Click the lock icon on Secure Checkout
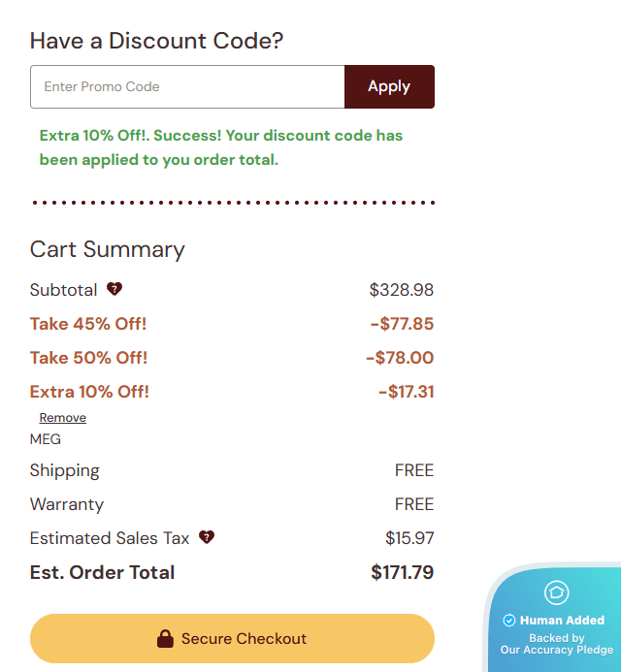The width and height of the screenshot is (621, 672). 165,639
